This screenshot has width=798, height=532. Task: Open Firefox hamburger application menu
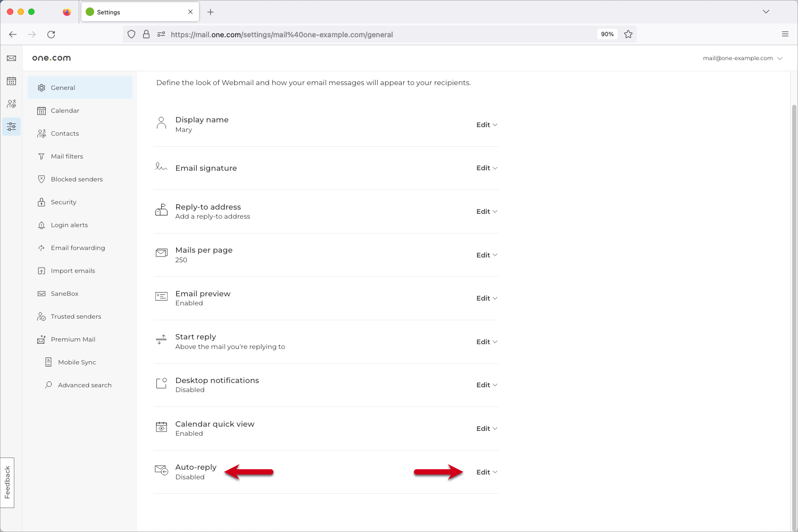point(785,35)
